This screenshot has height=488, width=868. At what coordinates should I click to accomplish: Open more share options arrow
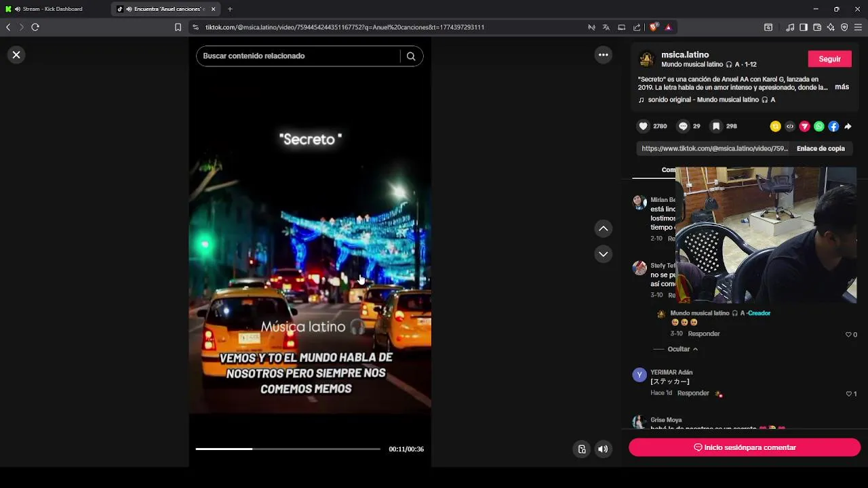tap(848, 126)
